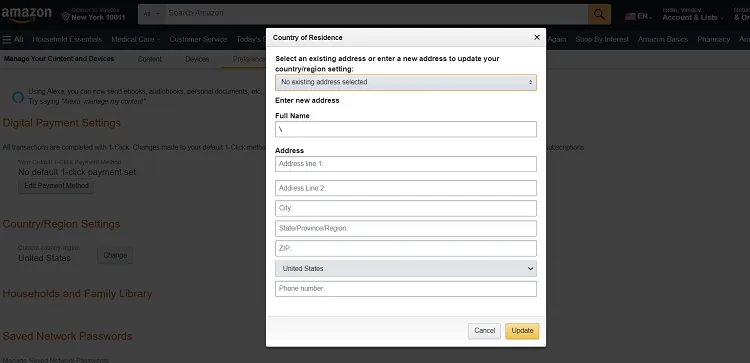The width and height of the screenshot is (750, 363).
Task: Open Pharmacy link
Action: tap(714, 39)
